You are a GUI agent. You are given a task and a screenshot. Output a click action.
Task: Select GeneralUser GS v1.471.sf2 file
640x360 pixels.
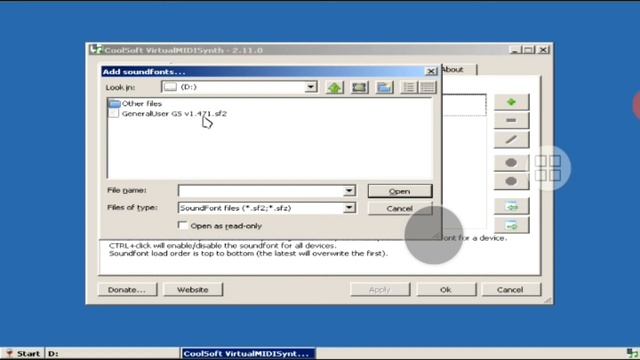tap(168, 114)
